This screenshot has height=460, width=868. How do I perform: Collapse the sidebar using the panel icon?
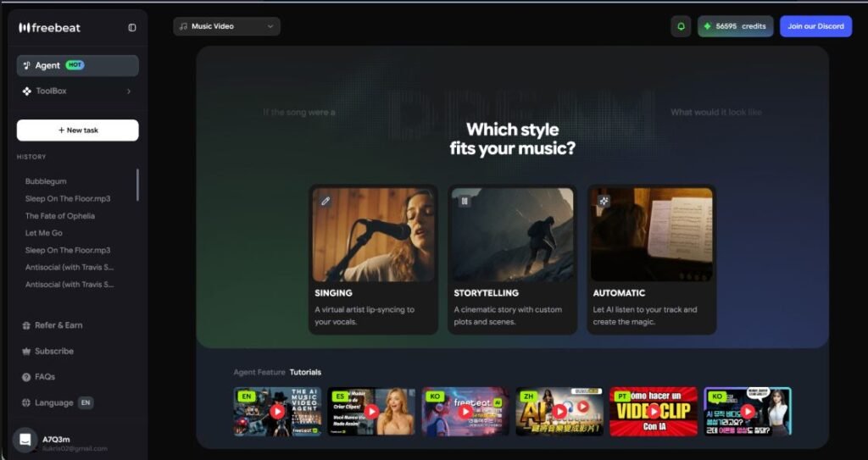click(132, 27)
